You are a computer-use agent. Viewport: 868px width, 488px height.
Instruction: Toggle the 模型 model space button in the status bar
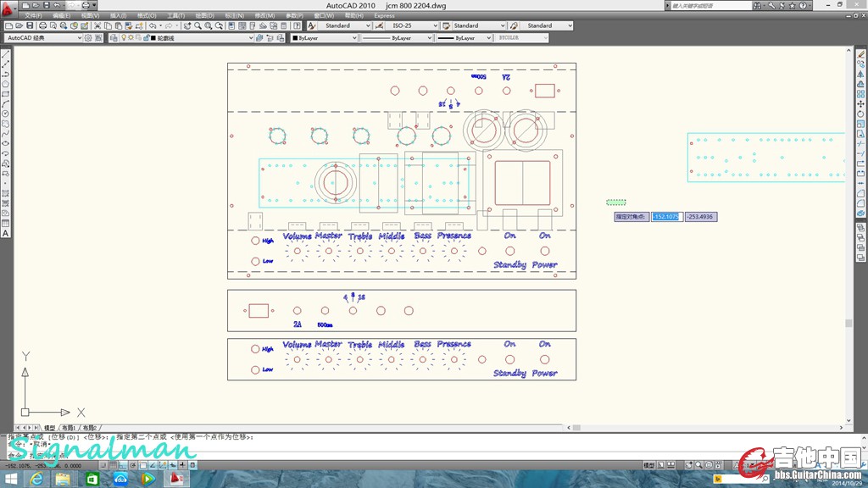(x=648, y=466)
